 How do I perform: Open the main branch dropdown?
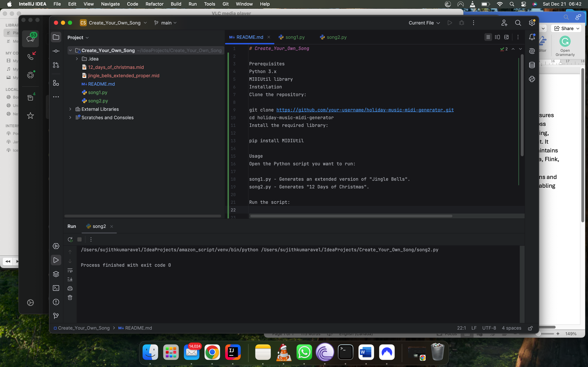coord(166,23)
